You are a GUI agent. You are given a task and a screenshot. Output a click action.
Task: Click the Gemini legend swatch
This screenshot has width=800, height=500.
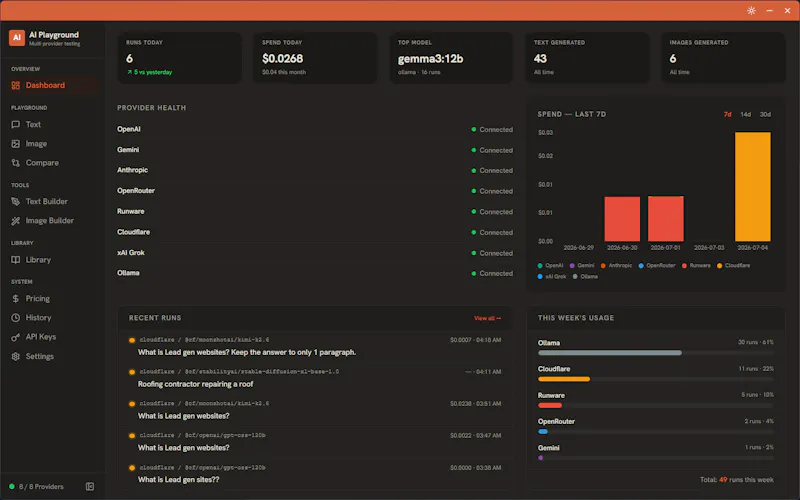point(572,266)
